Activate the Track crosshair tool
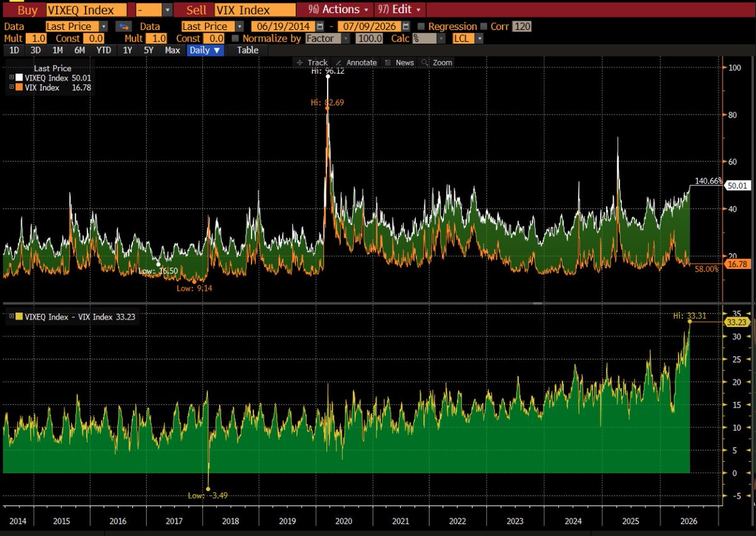Viewport: 756px width, 536px height. pos(312,62)
